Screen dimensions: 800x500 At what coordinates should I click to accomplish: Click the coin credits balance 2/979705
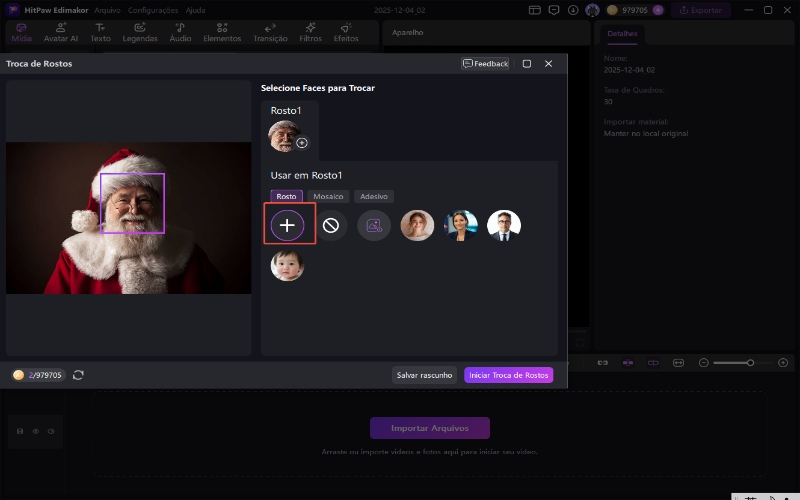38,375
